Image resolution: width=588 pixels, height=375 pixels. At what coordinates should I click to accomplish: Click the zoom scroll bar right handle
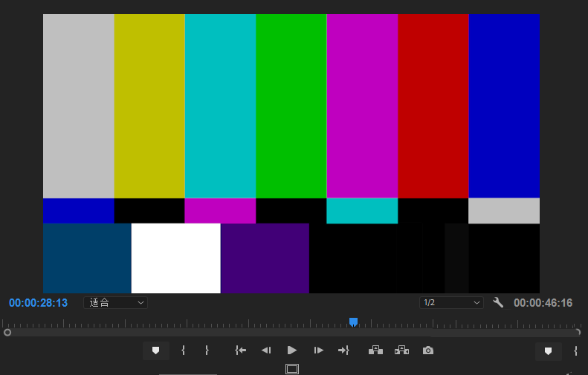pos(578,332)
